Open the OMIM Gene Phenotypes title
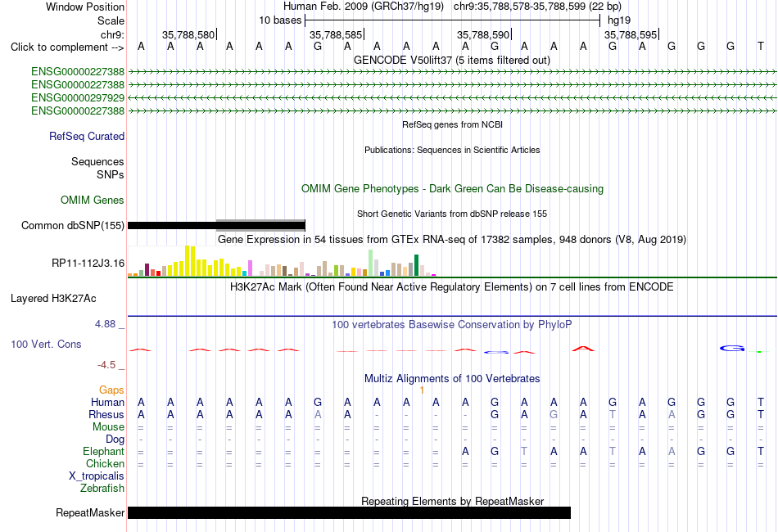Screen dimensions: 778x532 453,189
